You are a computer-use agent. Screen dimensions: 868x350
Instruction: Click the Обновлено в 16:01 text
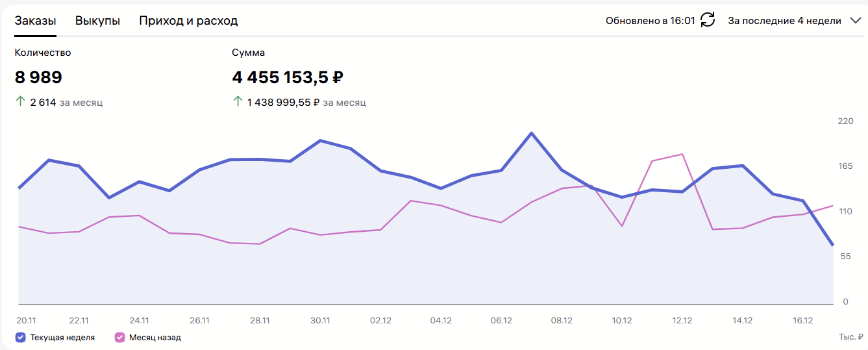point(650,21)
